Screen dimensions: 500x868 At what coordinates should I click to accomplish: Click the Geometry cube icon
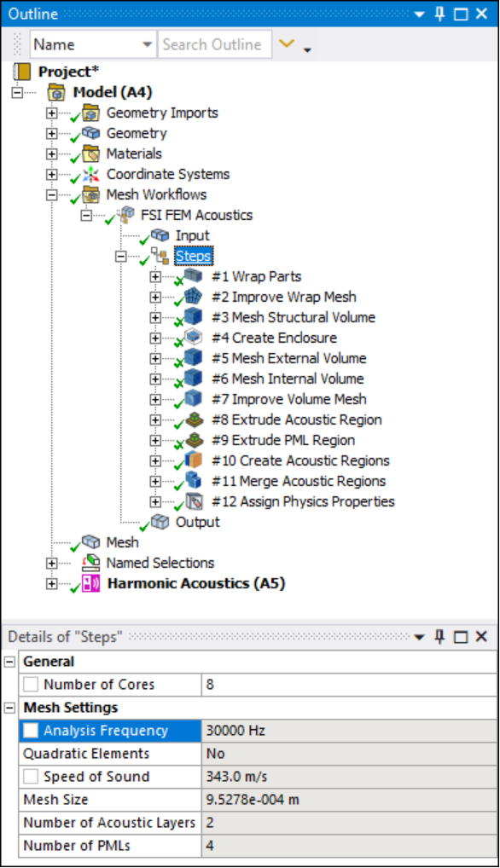90,133
